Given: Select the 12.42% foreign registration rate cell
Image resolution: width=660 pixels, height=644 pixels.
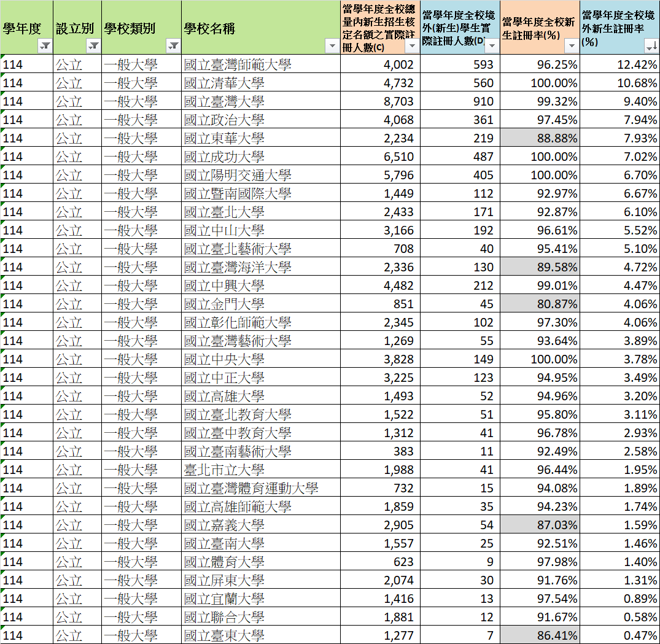Looking at the screenshot, I should click(x=620, y=64).
